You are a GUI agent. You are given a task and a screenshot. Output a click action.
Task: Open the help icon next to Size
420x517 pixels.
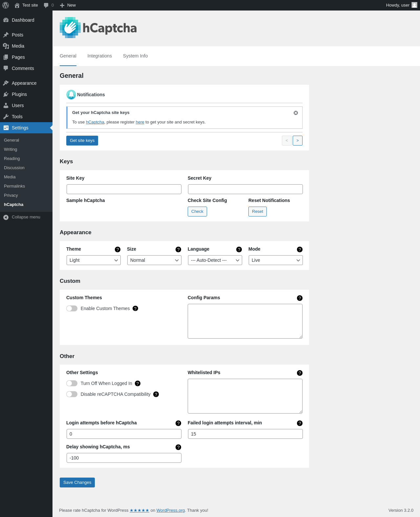click(x=178, y=250)
